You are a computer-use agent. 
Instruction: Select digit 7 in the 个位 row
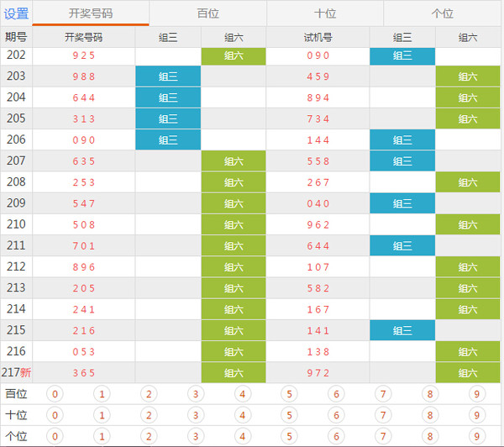[384, 437]
